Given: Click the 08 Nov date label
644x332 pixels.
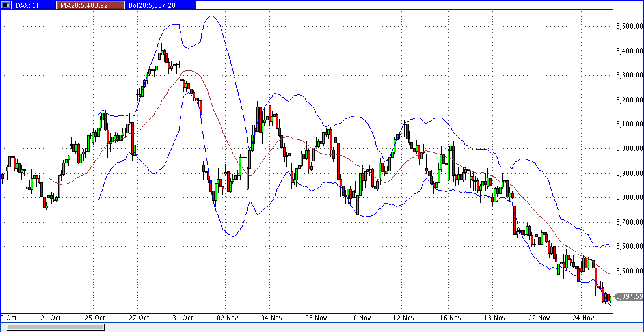Looking at the screenshot, I should coord(316,318).
